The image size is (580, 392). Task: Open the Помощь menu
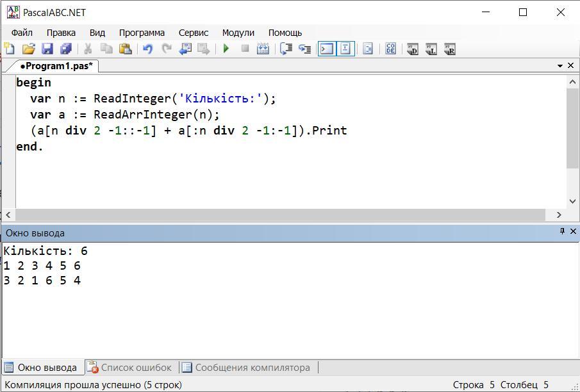click(285, 33)
